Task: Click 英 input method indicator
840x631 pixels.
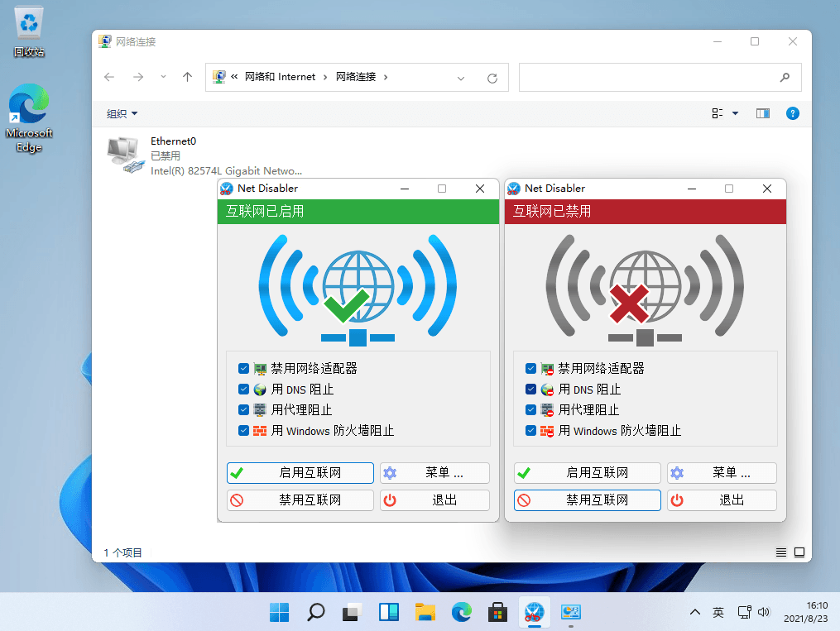Action: (x=718, y=612)
